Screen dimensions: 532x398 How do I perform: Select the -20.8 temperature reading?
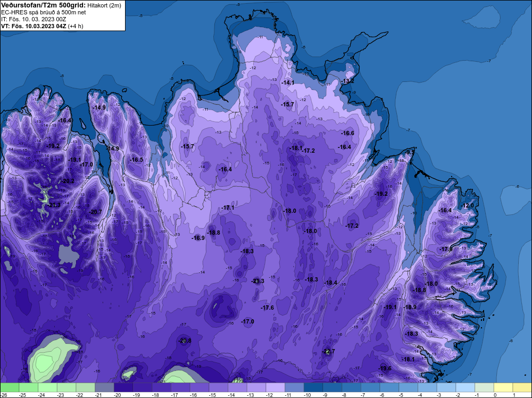coord(185,341)
